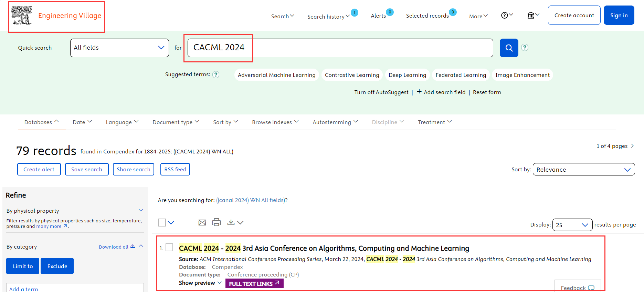Click the Create alert button
644x292 pixels.
[x=39, y=169]
